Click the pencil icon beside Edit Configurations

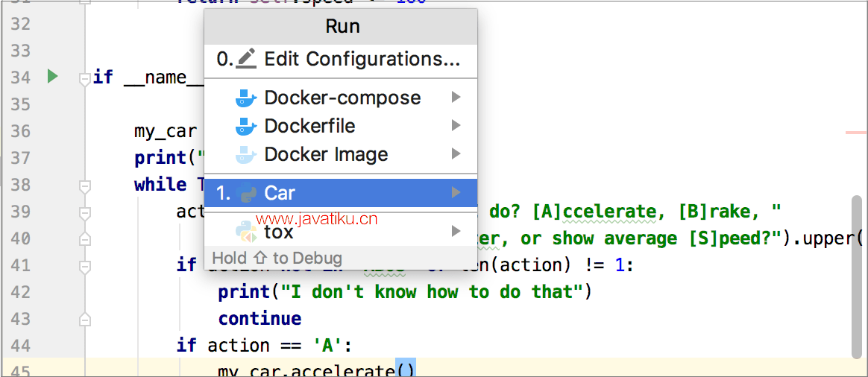click(246, 59)
